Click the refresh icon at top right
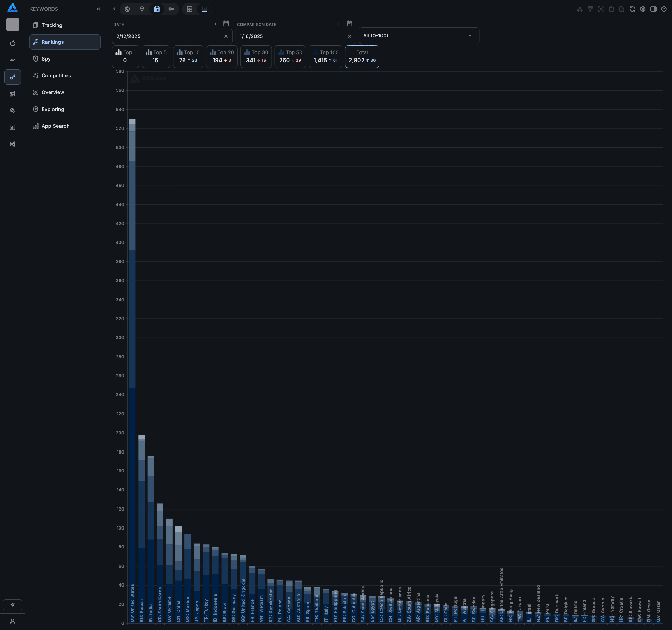 632,9
